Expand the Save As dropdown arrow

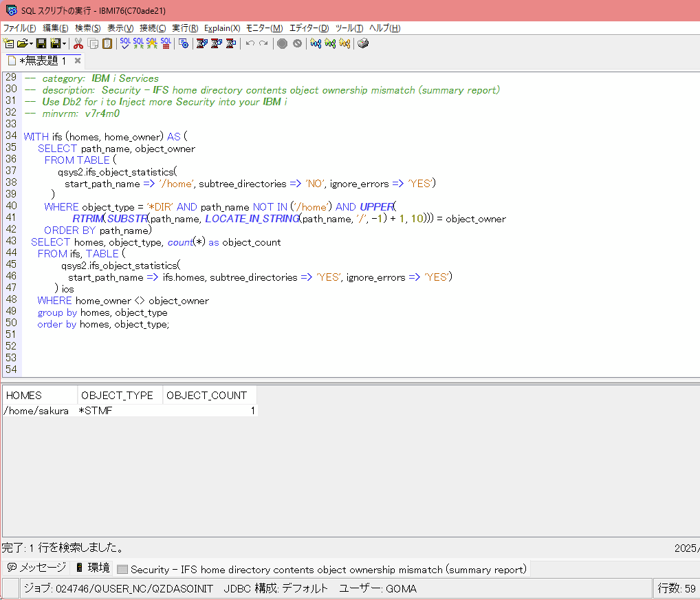click(64, 43)
